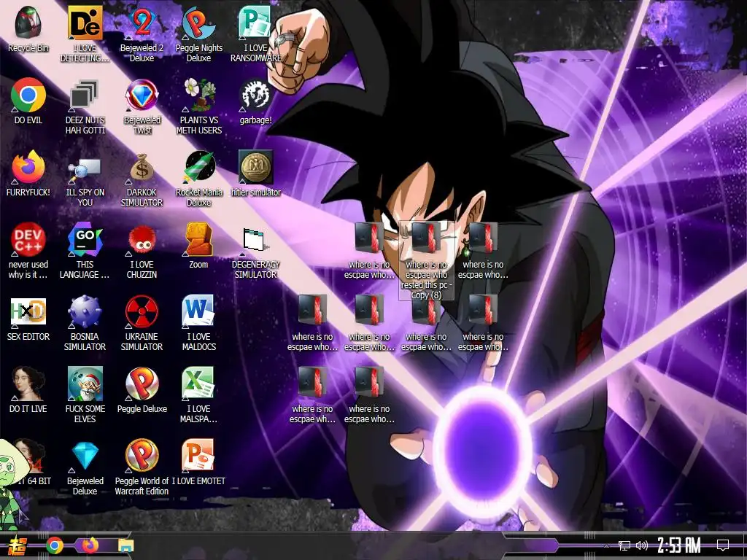Launch the 'I LOVE CHUZZIN' shortcut
This screenshot has width=747, height=560.
point(142,251)
